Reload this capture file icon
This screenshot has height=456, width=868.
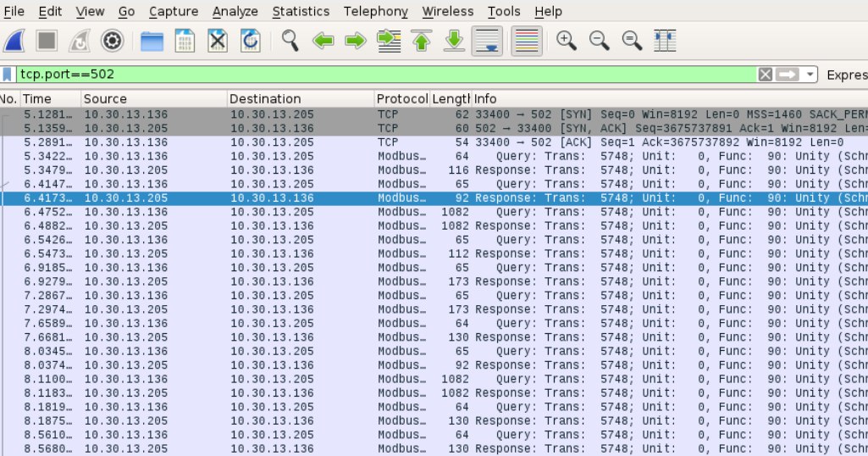pos(250,41)
